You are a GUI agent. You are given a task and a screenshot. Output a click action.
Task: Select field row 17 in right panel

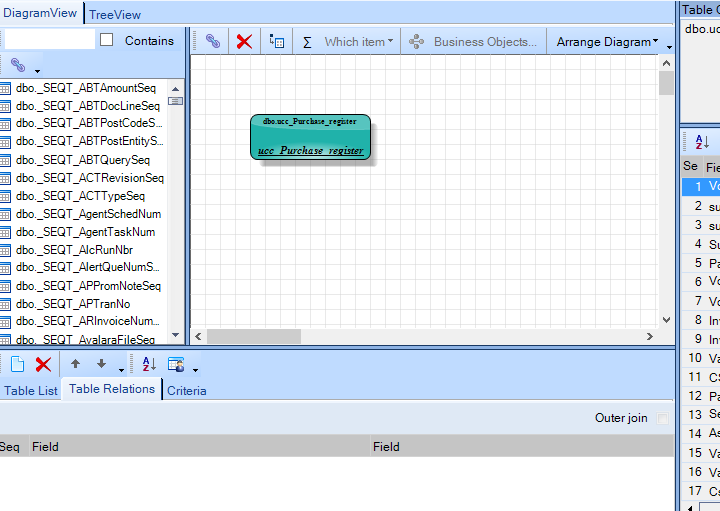coord(701,491)
